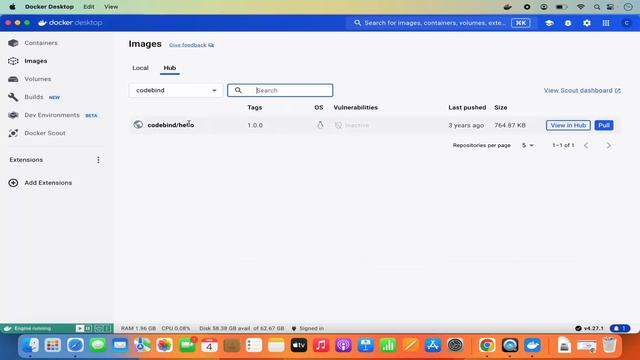Open the Builds section in the sidebar
The height and width of the screenshot is (360, 640).
33,97
